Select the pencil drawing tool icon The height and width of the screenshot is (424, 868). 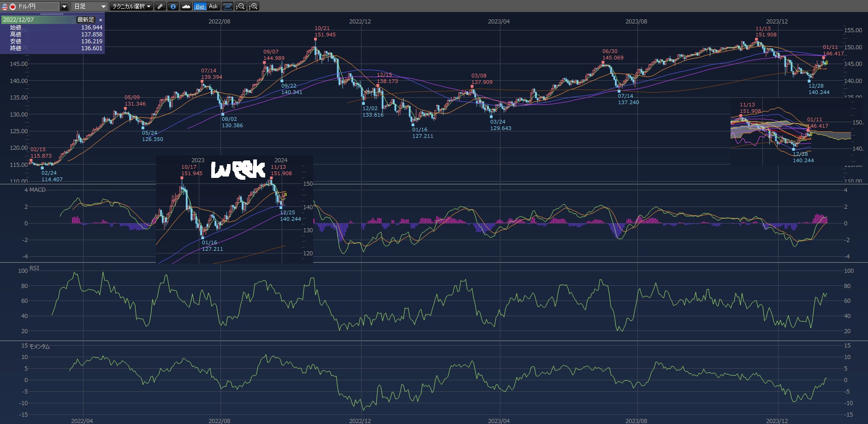[x=160, y=6]
